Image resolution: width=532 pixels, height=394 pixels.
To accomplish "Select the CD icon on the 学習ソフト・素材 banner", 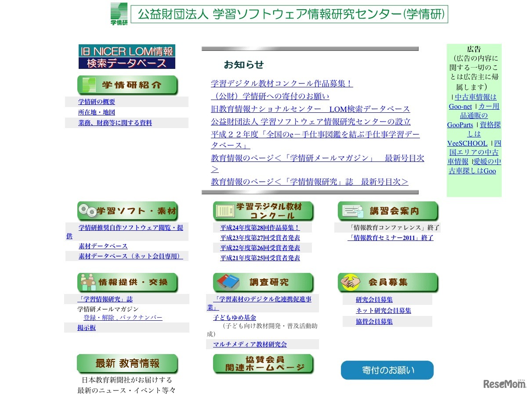I will (x=88, y=211).
